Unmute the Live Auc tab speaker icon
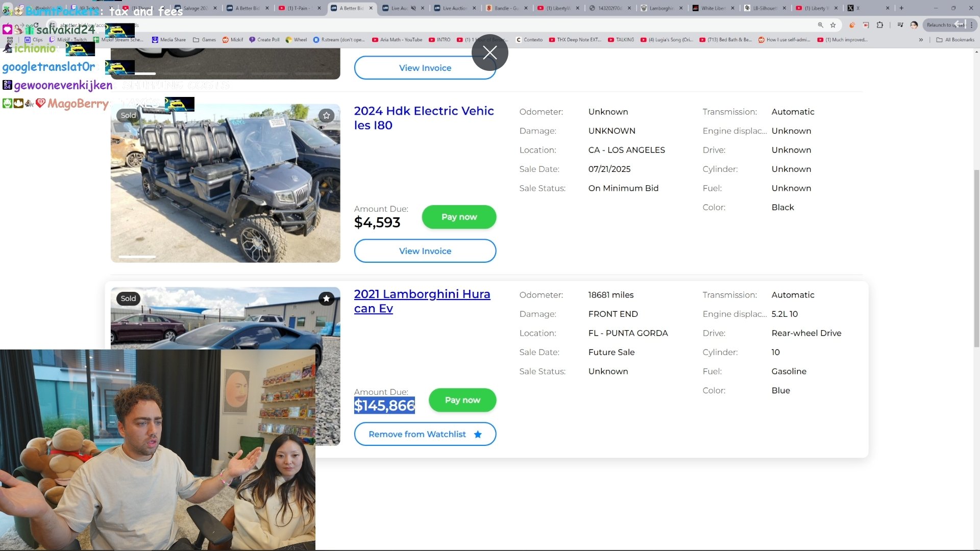 [x=413, y=8]
